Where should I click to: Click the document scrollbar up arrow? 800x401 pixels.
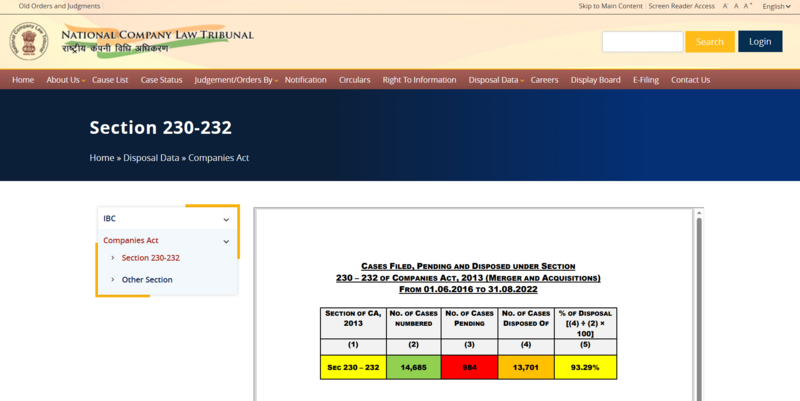click(x=699, y=213)
